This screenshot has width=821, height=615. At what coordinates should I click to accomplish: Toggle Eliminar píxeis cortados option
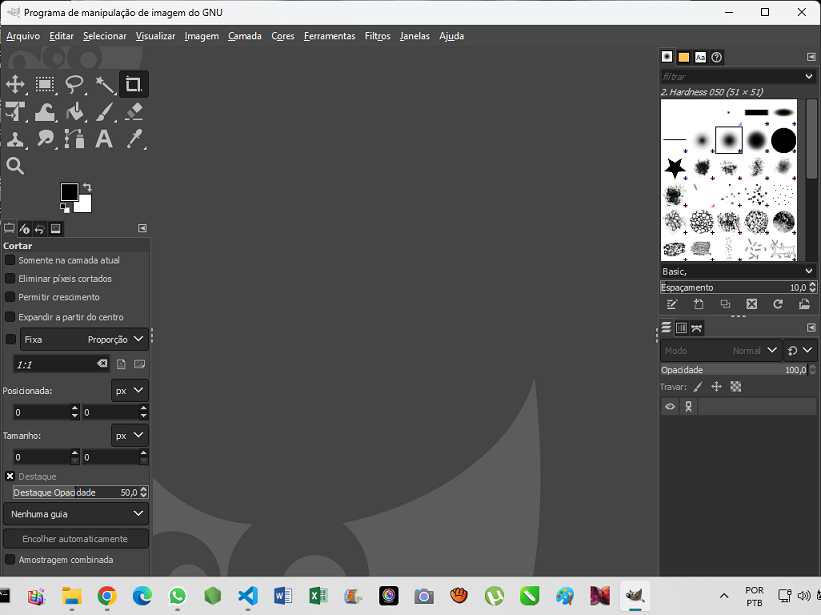[10, 278]
